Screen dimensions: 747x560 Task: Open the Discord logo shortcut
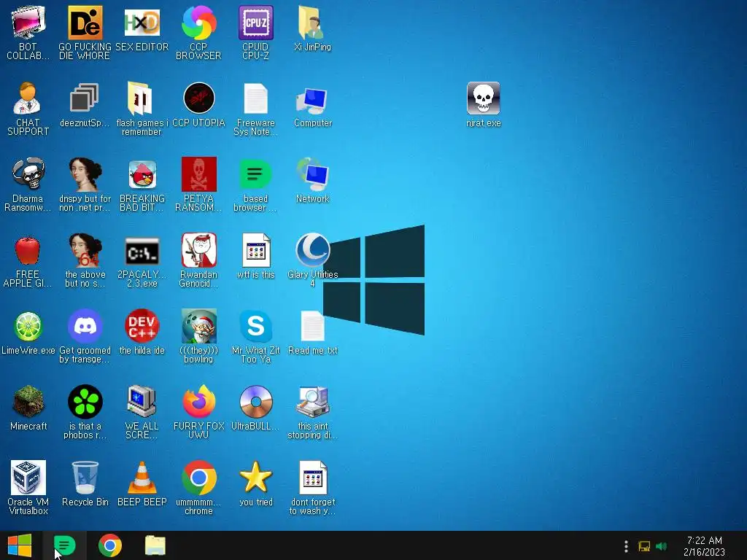[x=85, y=336]
